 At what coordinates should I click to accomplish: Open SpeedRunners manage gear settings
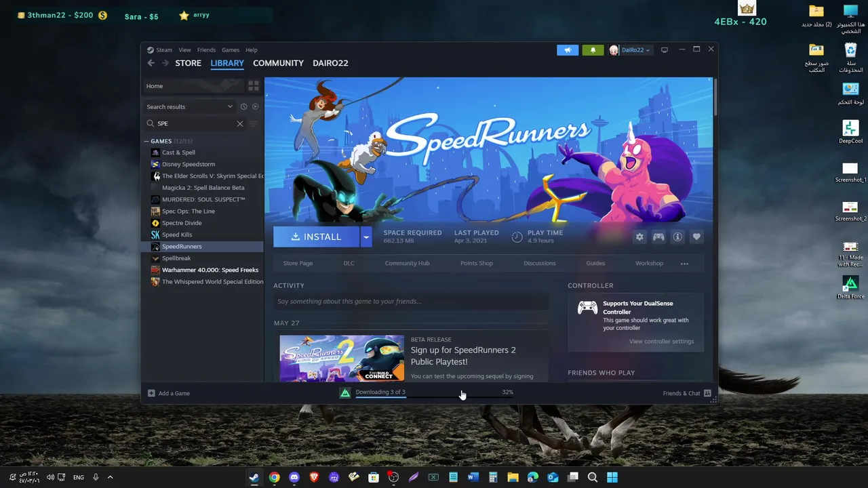click(639, 237)
